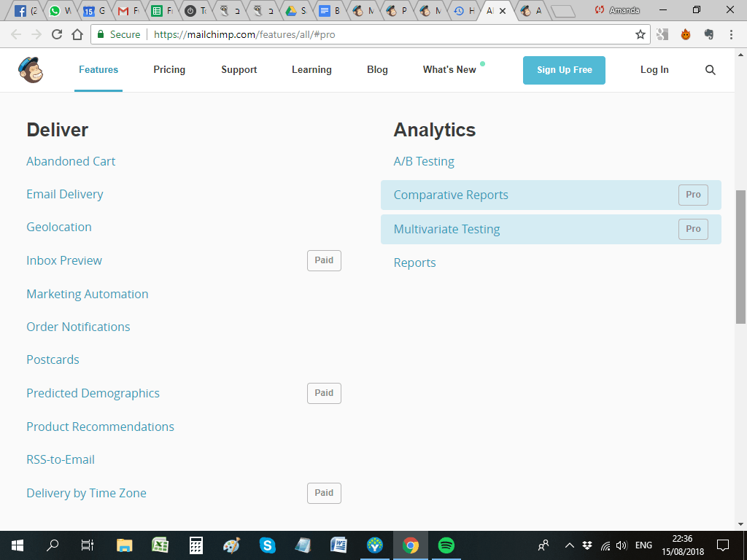
Task: Open the RSS-to-Email link
Action: 61,459
